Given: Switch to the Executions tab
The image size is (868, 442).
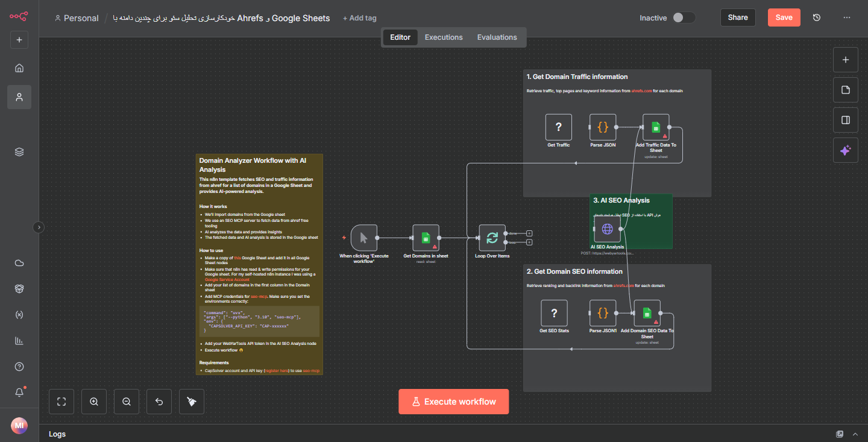Looking at the screenshot, I should coord(444,37).
